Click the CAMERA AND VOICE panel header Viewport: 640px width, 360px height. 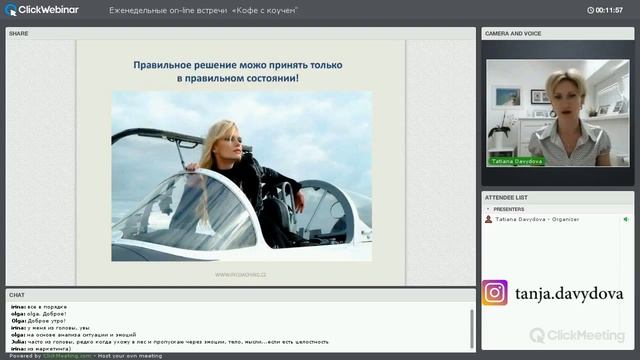558,33
